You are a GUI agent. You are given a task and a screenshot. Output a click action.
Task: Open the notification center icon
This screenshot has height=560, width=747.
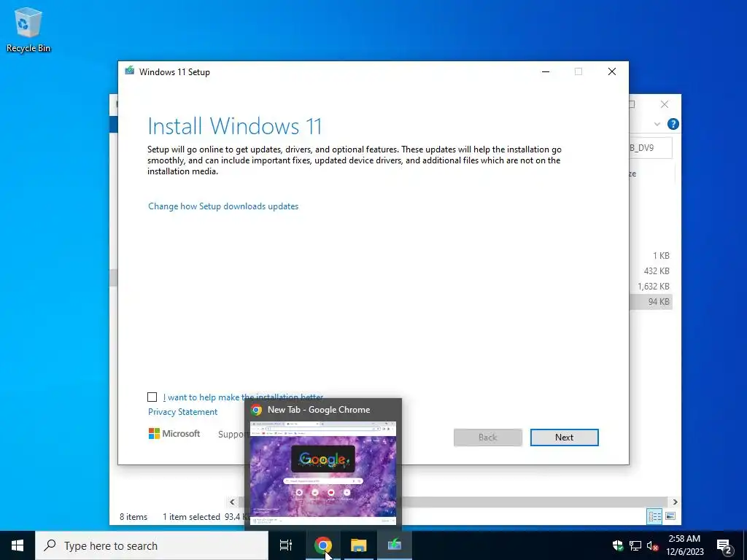click(x=724, y=545)
